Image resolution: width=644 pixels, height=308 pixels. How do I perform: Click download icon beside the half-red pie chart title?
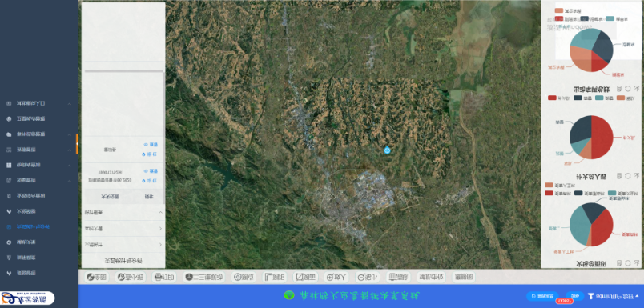(x=636, y=175)
